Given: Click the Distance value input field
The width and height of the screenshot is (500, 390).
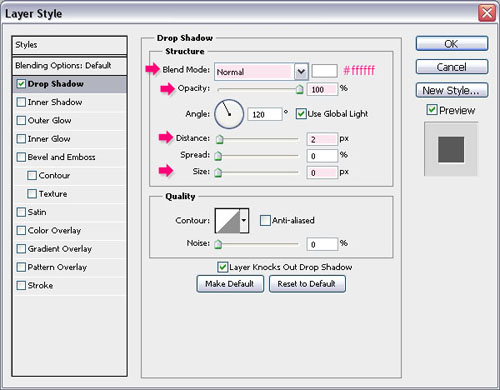Looking at the screenshot, I should point(322,139).
